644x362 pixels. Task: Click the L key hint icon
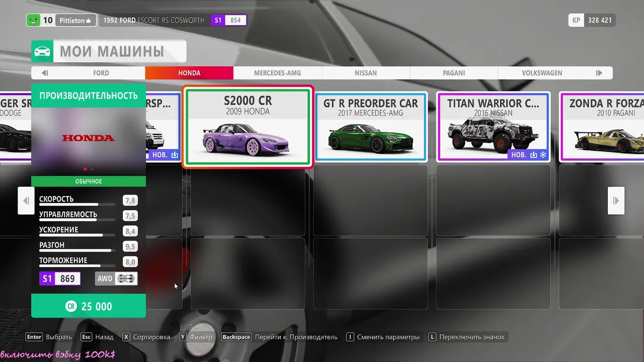(x=432, y=337)
